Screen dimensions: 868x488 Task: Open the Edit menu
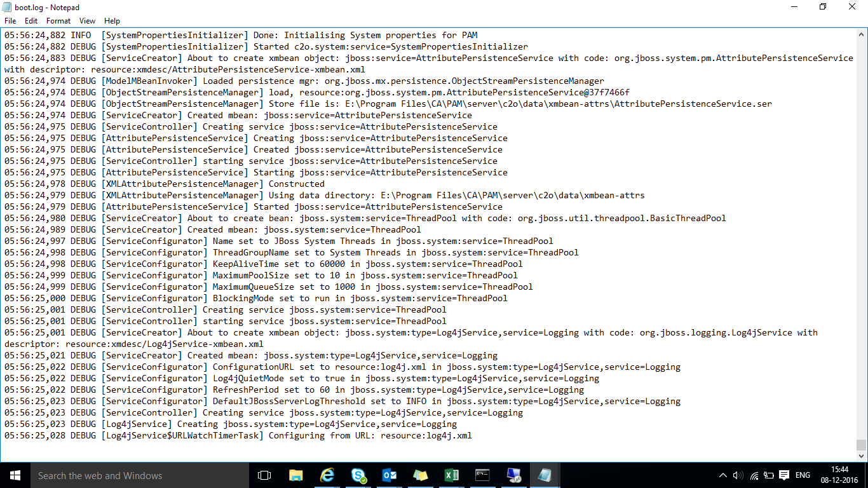click(x=31, y=20)
